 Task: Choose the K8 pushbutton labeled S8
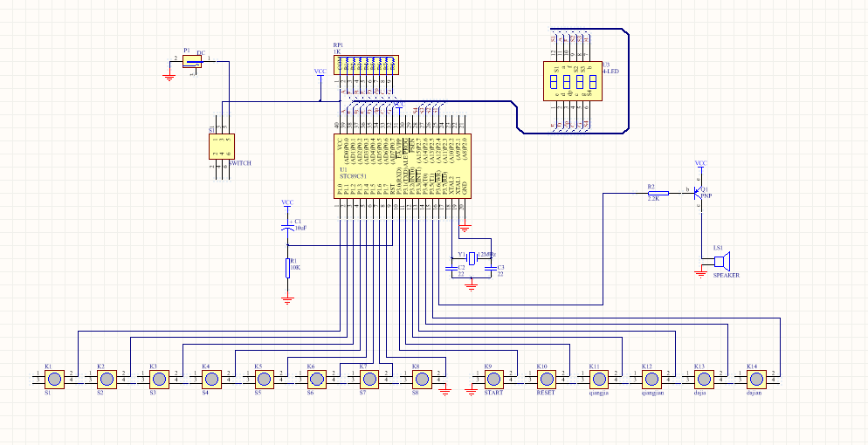tap(422, 380)
